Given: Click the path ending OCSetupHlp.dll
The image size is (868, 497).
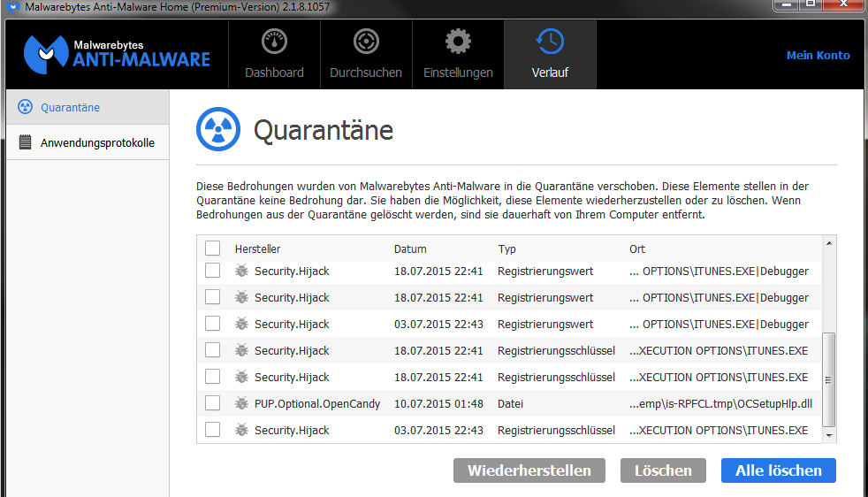Looking at the screenshot, I should coord(720,404).
